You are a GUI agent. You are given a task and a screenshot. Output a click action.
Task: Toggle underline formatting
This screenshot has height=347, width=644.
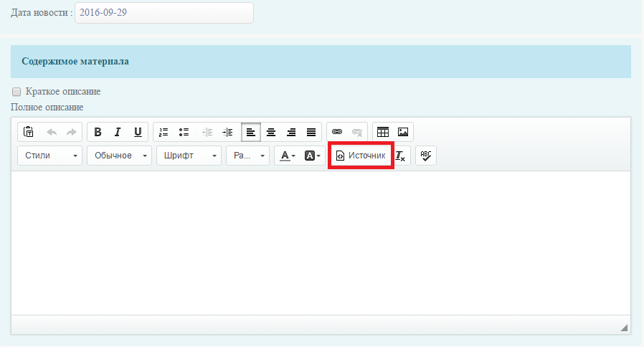(x=138, y=132)
